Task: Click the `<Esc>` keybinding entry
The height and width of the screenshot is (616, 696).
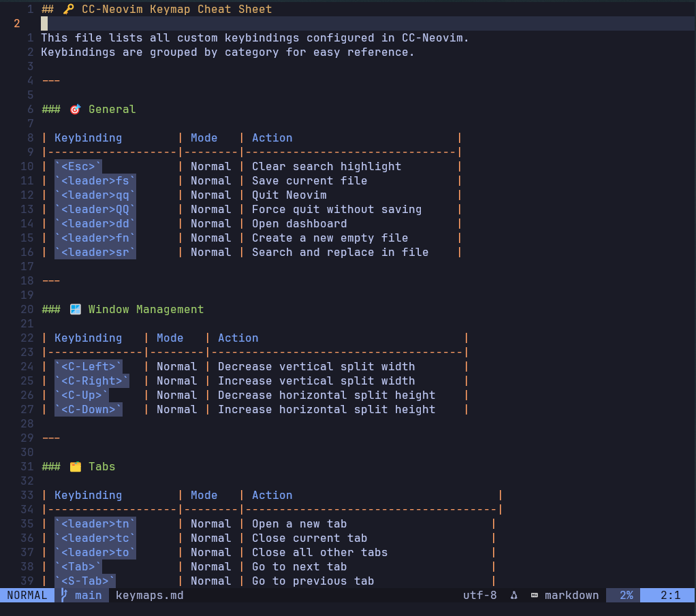Action: (x=78, y=167)
